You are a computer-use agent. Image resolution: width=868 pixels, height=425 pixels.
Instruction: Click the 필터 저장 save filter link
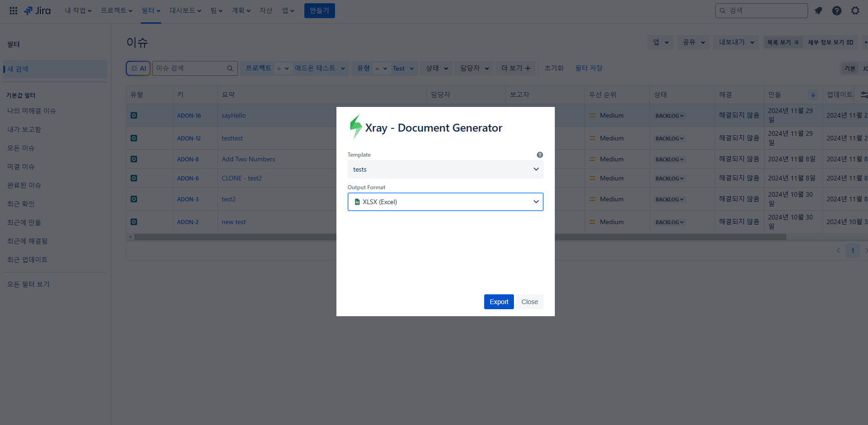[589, 68]
